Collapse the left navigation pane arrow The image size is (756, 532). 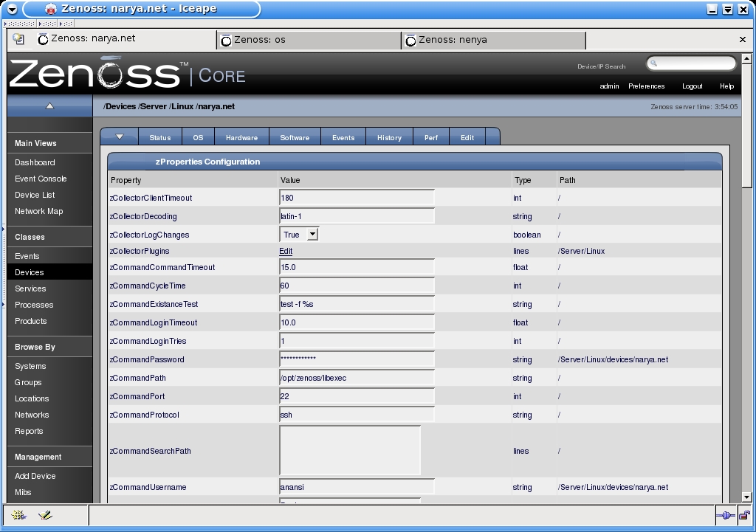[x=49, y=106]
